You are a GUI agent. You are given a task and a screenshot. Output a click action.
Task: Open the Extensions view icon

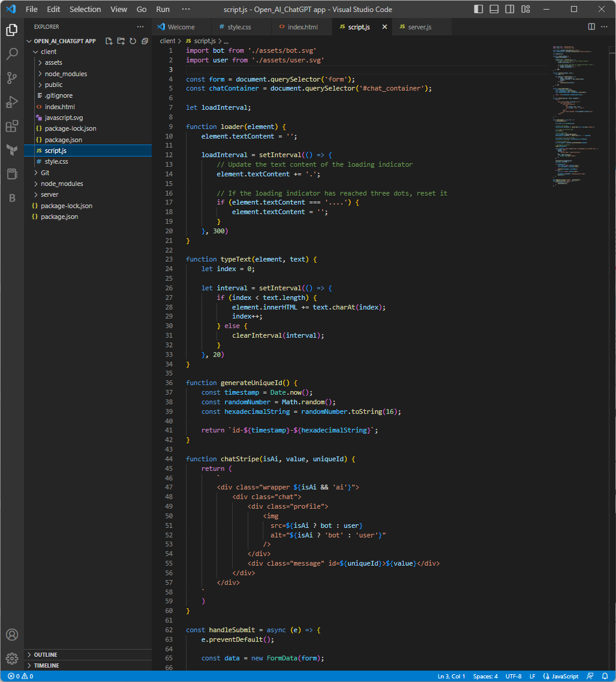pyautogui.click(x=12, y=126)
